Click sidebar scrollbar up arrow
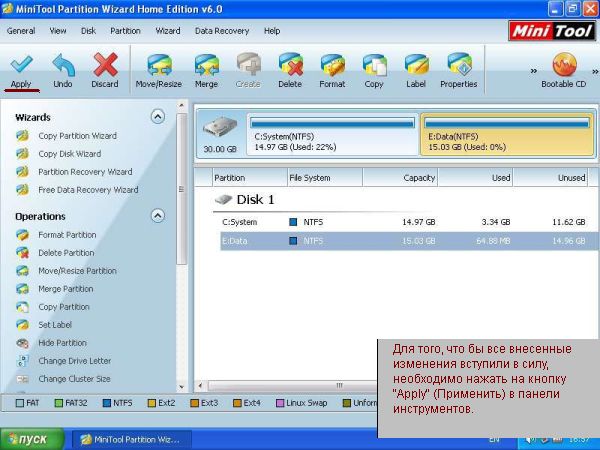This screenshot has height=450, width=600. coord(181,105)
